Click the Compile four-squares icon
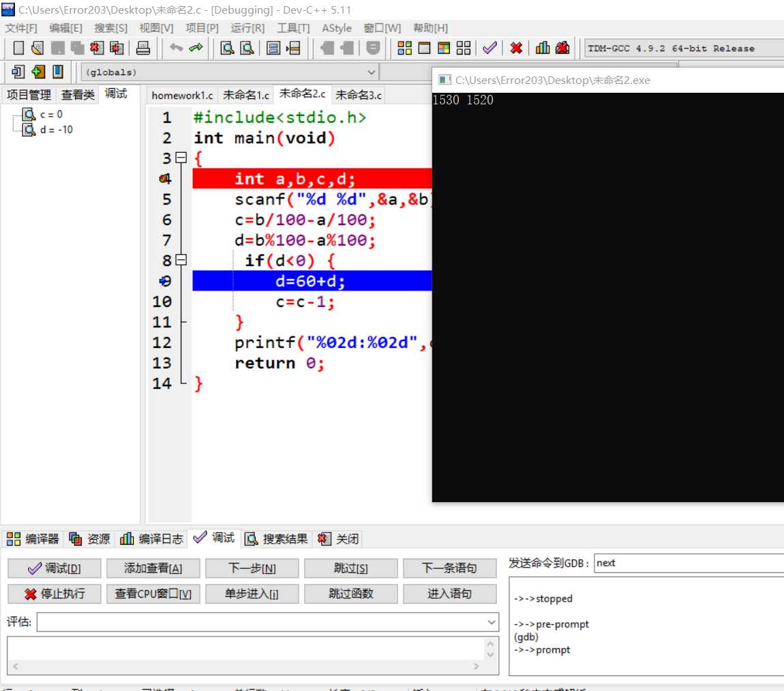 (404, 48)
